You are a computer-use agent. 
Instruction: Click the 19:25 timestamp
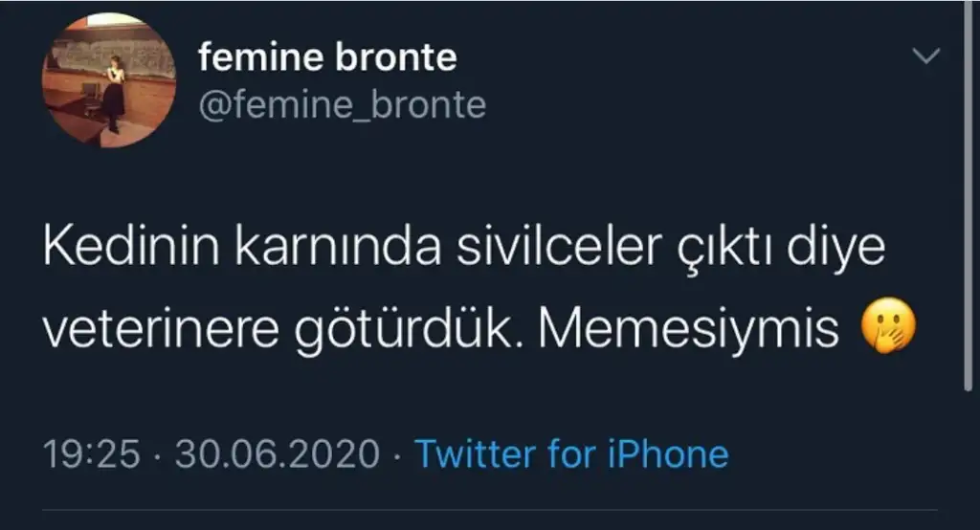pyautogui.click(x=91, y=454)
